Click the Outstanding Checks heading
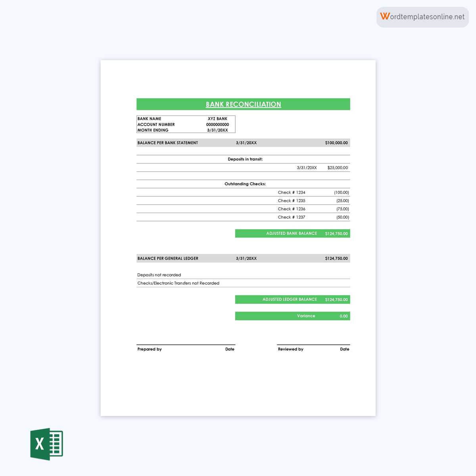 245,184
